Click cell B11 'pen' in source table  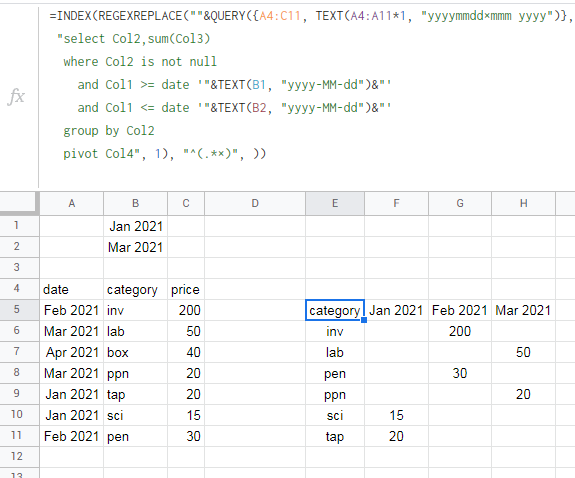point(135,436)
